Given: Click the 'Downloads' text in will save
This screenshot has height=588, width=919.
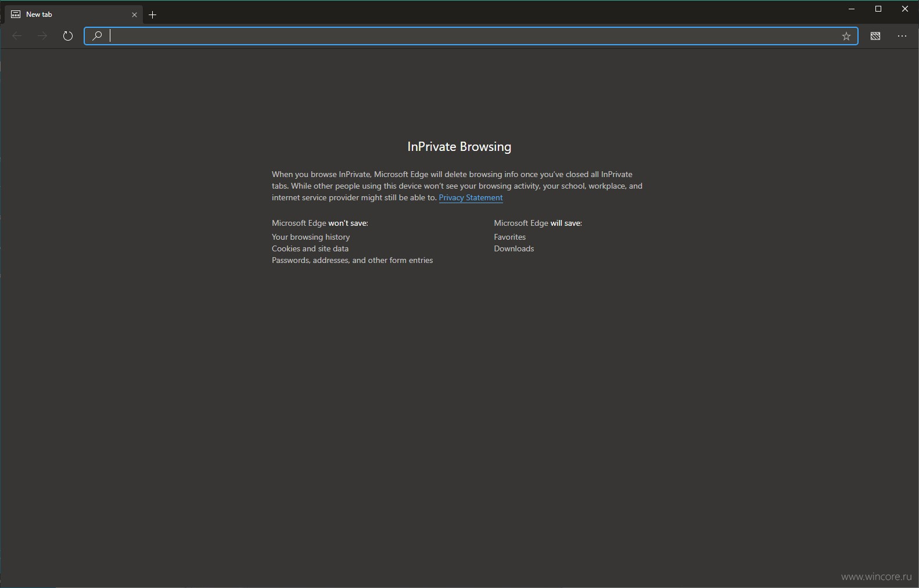Looking at the screenshot, I should point(514,248).
